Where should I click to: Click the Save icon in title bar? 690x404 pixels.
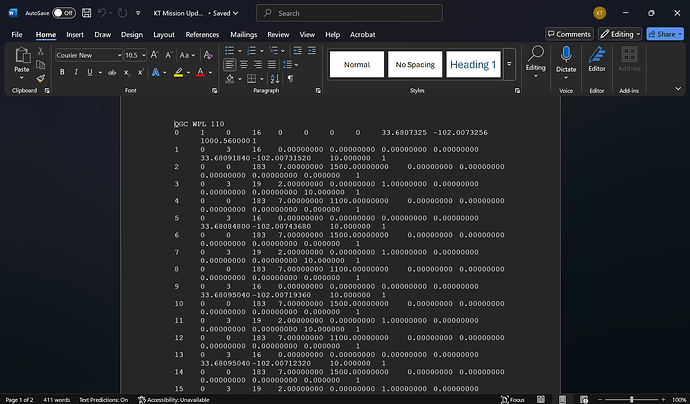point(87,13)
